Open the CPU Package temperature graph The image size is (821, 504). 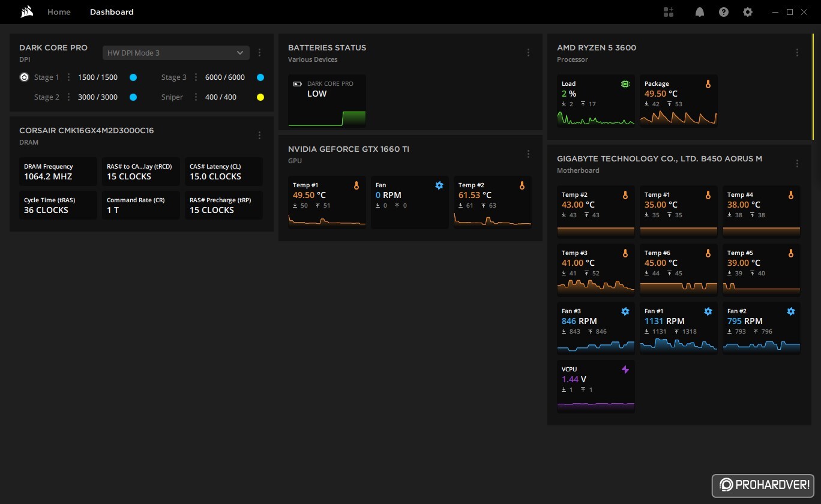[679, 118]
